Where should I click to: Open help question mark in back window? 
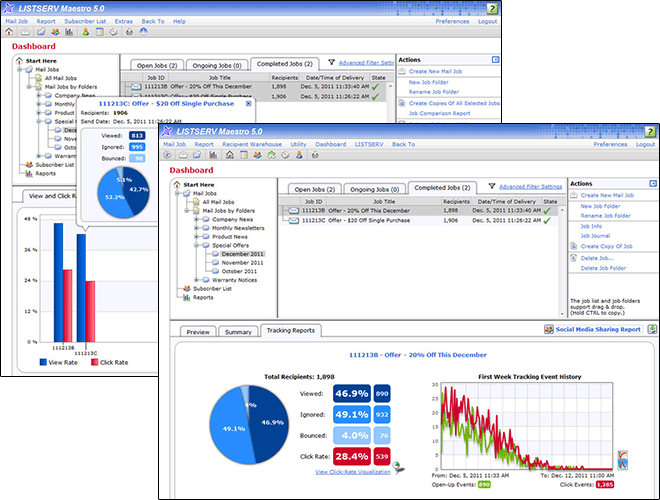[x=492, y=8]
